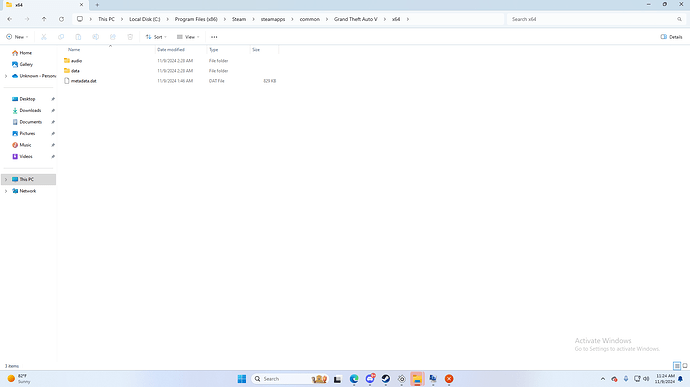Select the data folder

point(75,71)
